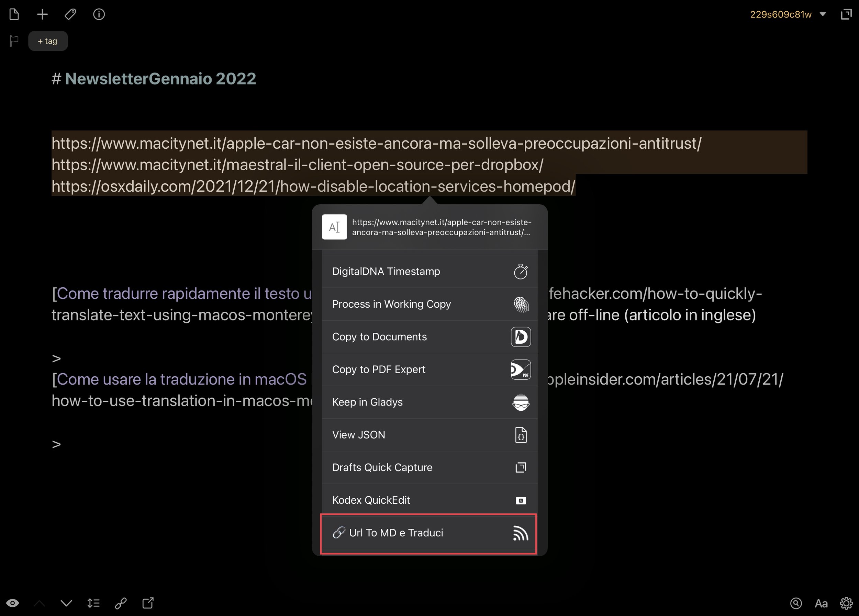
Task: Open the tag filter icon in toolbar
Action: tap(70, 14)
